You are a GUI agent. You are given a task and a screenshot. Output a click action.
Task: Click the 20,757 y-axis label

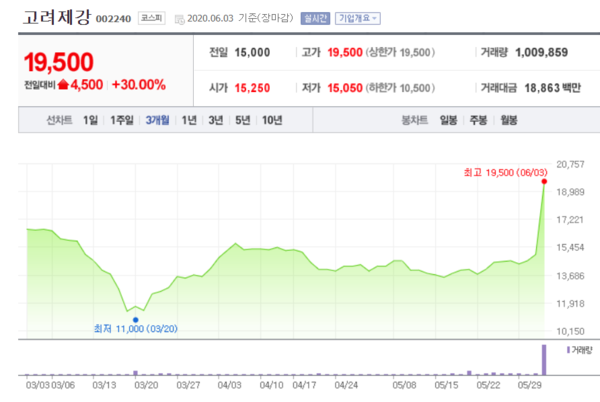click(570, 164)
